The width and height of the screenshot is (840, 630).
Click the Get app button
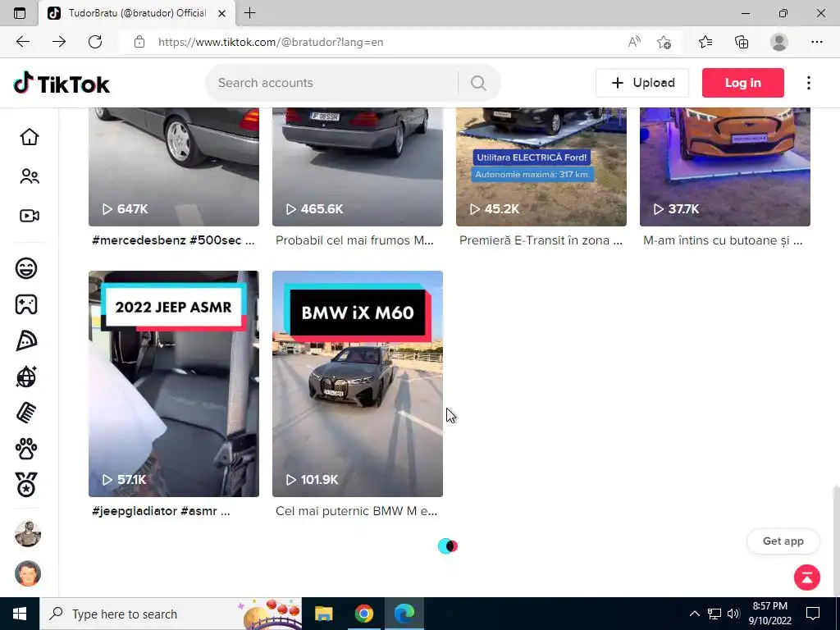point(783,541)
